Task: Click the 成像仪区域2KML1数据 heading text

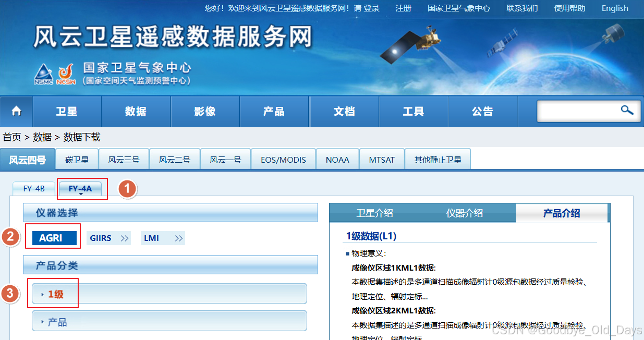Action: tap(394, 311)
